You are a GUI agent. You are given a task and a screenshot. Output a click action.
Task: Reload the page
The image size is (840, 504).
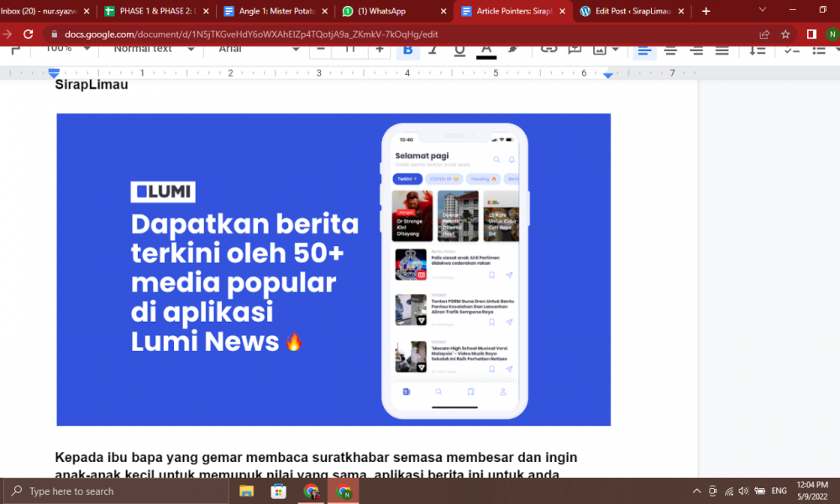click(29, 34)
